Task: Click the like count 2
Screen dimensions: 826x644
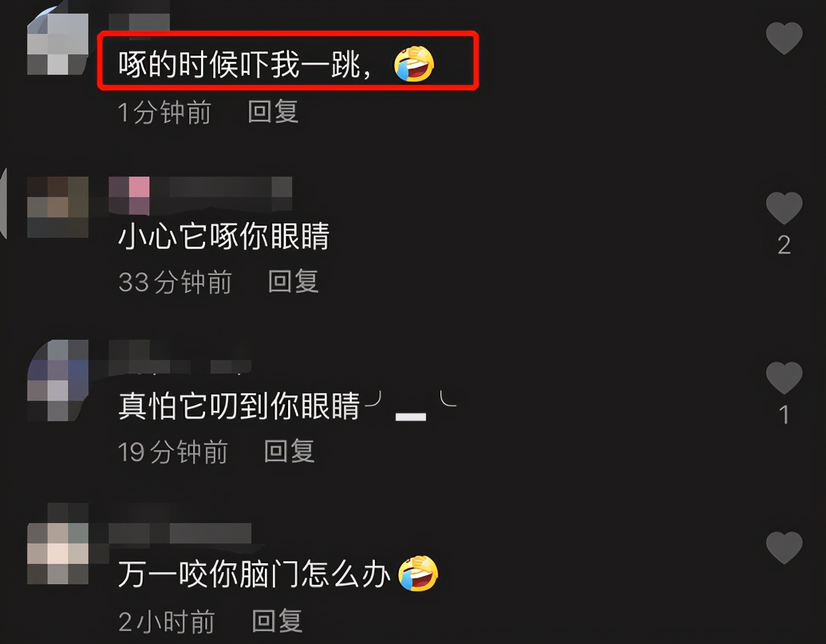Action: (x=784, y=245)
